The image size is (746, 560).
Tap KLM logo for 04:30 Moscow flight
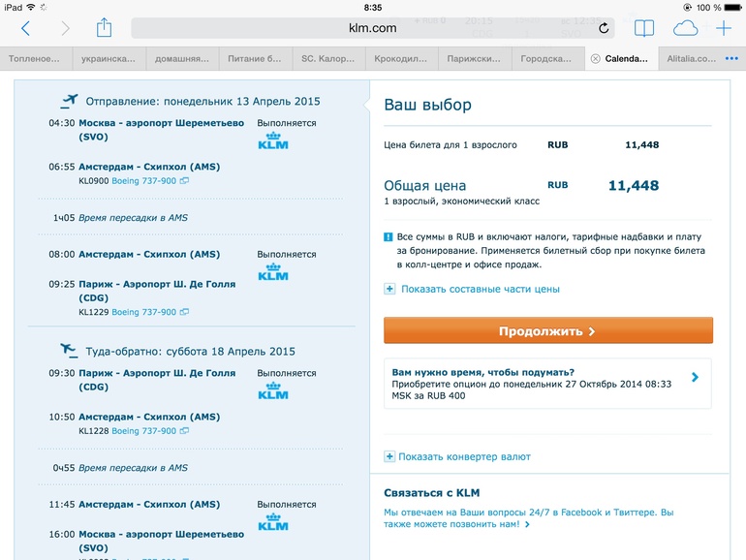(x=273, y=141)
